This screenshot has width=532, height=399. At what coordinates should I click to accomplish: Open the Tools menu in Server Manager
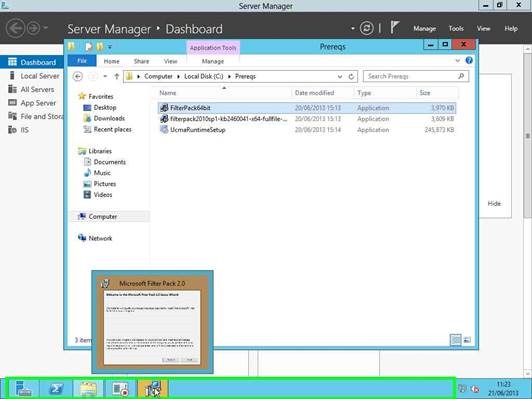[x=456, y=28]
